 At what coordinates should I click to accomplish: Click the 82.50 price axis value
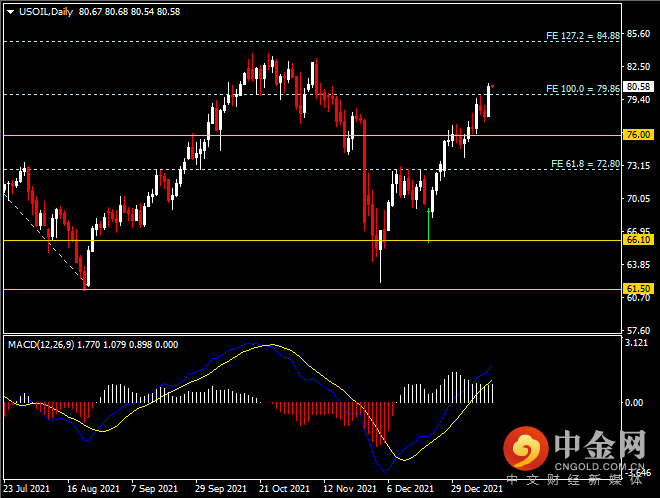pyautogui.click(x=638, y=67)
